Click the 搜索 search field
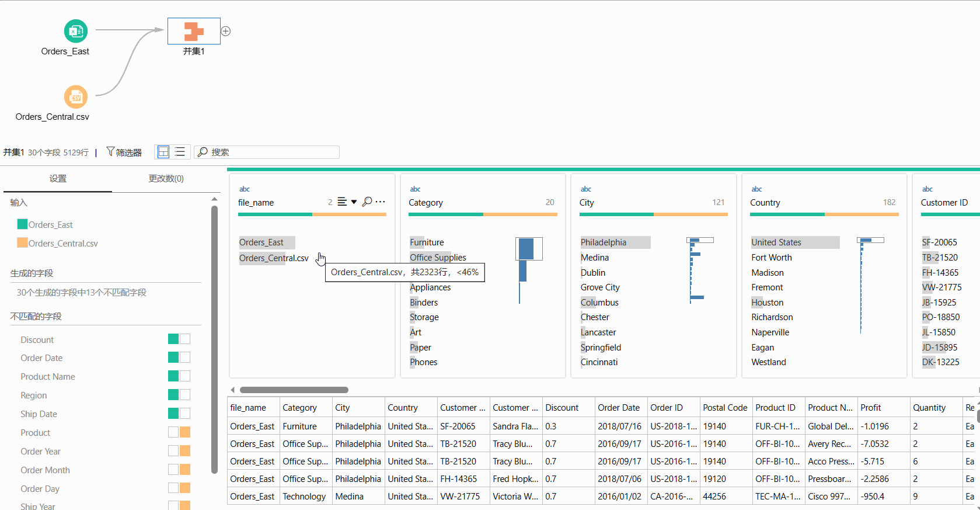 267,152
